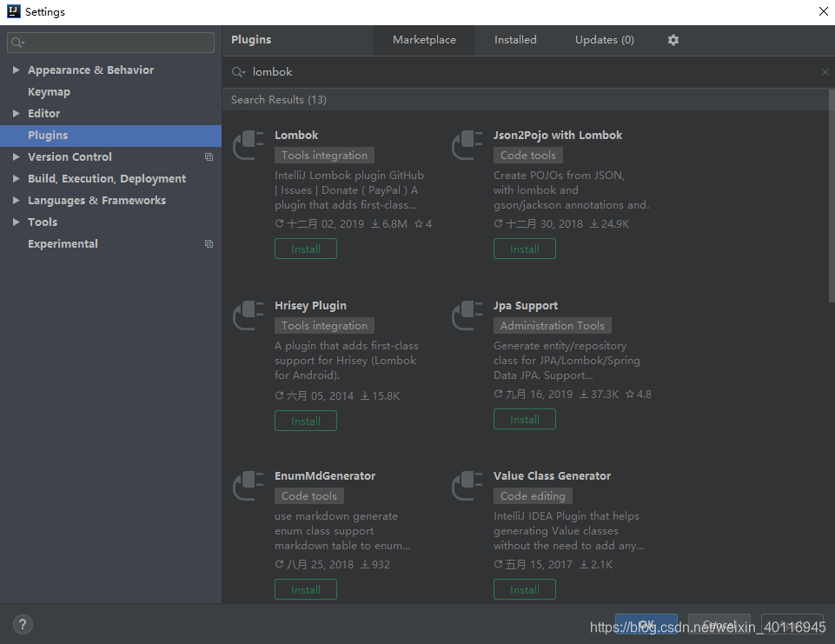
Task: Focus the settings search field
Action: point(110,43)
